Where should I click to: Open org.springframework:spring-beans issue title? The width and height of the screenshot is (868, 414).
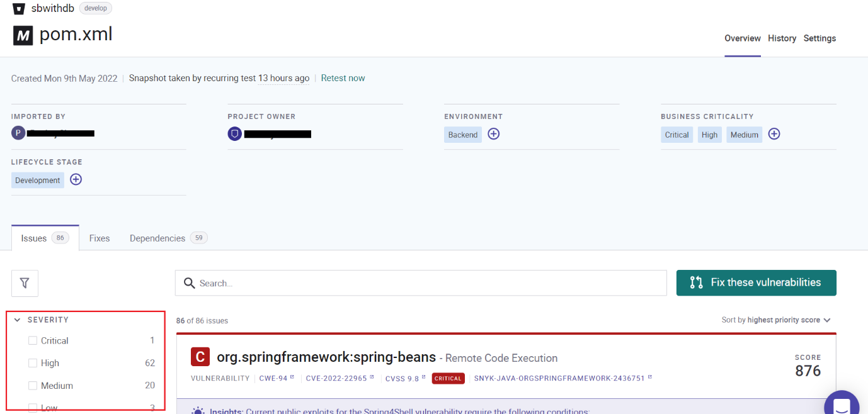pyautogui.click(x=326, y=357)
